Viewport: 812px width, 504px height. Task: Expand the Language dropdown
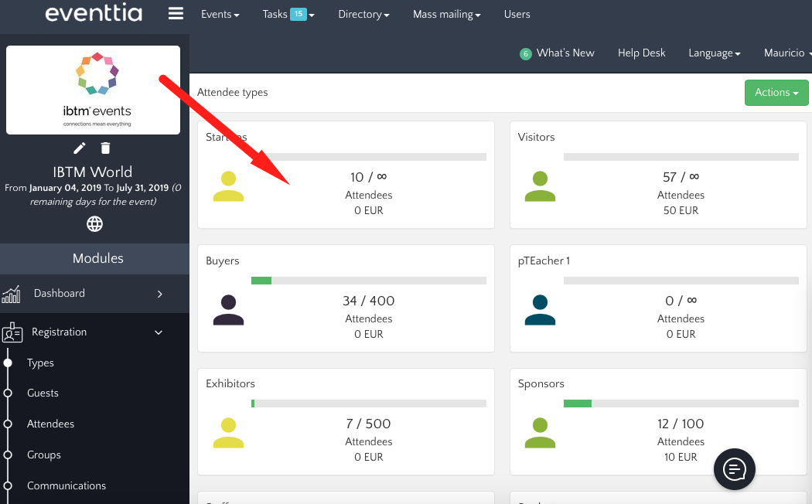715,53
